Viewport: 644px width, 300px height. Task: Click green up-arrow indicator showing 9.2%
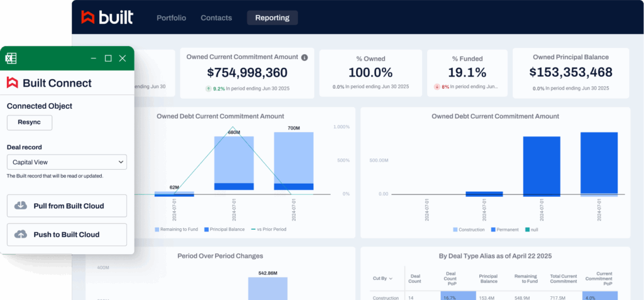(x=208, y=89)
